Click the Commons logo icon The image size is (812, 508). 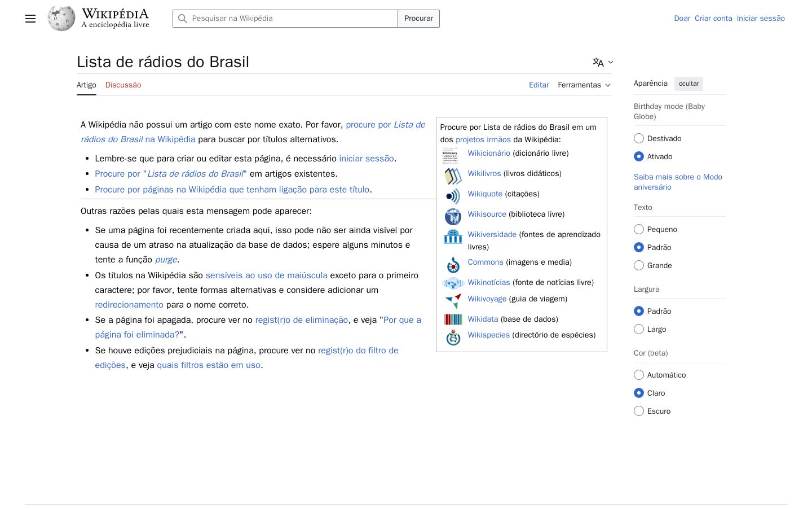pyautogui.click(x=453, y=265)
